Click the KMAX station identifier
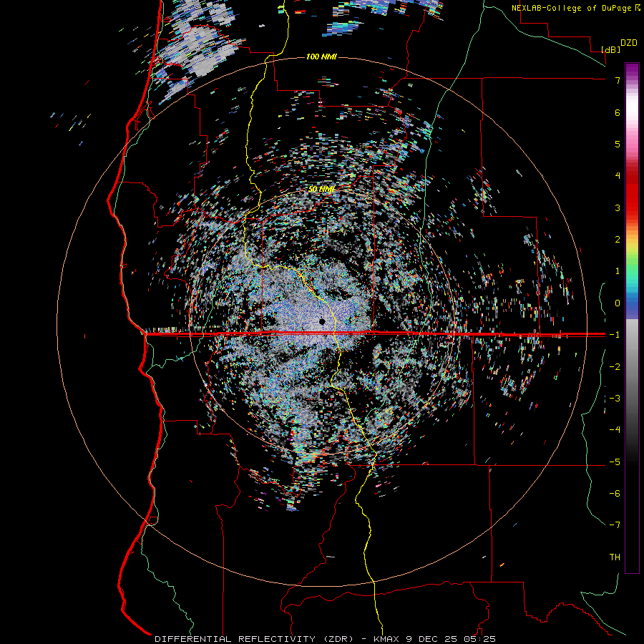644x644 pixels. (x=388, y=639)
